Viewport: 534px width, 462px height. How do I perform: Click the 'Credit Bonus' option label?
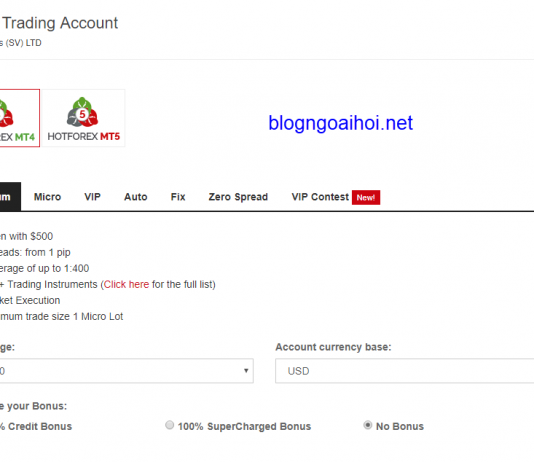point(40,427)
